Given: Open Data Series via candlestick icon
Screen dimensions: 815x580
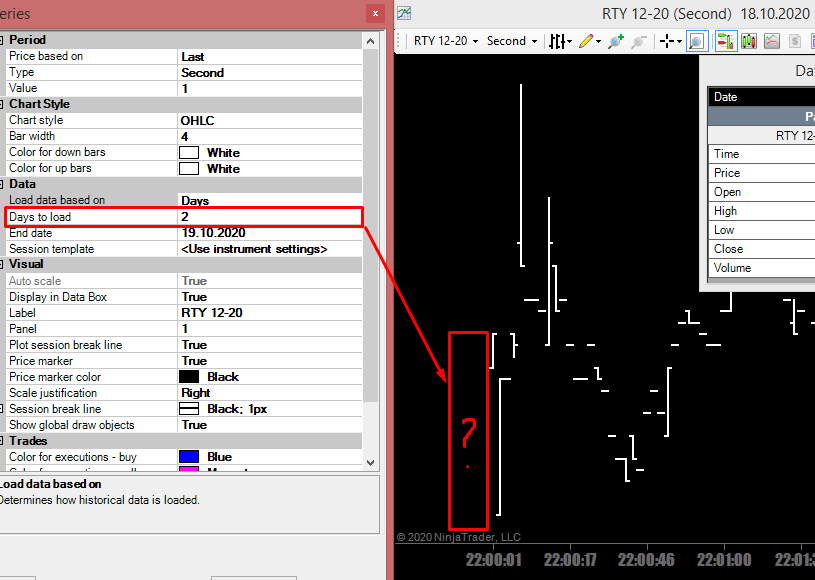Looking at the screenshot, I should click(x=749, y=41).
